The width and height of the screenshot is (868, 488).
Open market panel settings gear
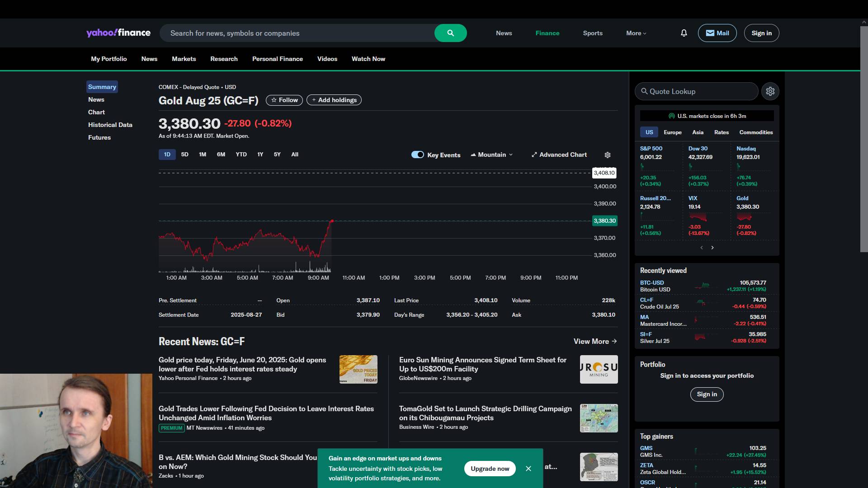770,91
